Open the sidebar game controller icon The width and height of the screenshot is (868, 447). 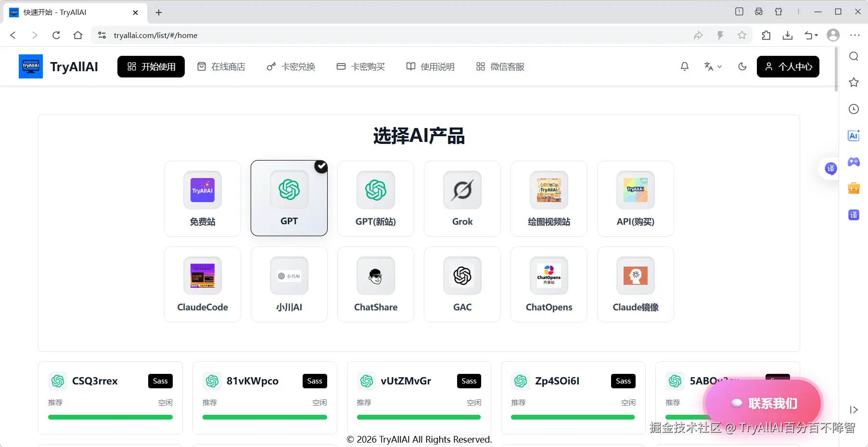point(854,162)
